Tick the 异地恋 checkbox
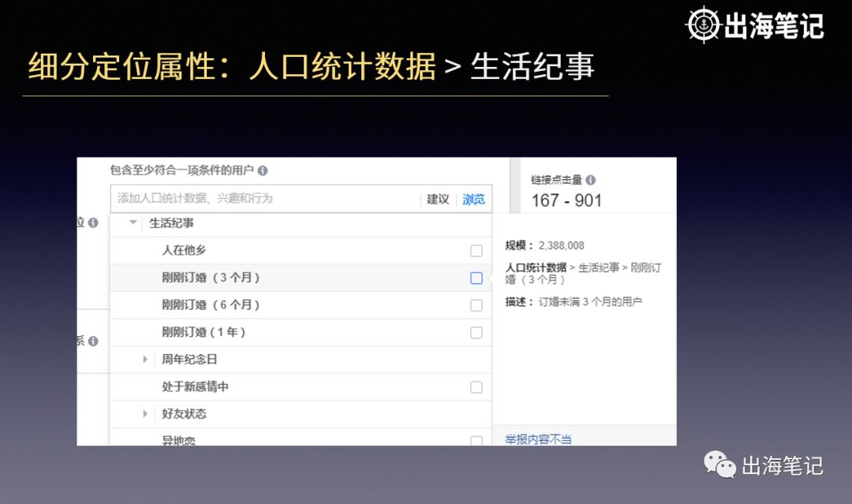The height and width of the screenshot is (504, 852). [x=476, y=439]
